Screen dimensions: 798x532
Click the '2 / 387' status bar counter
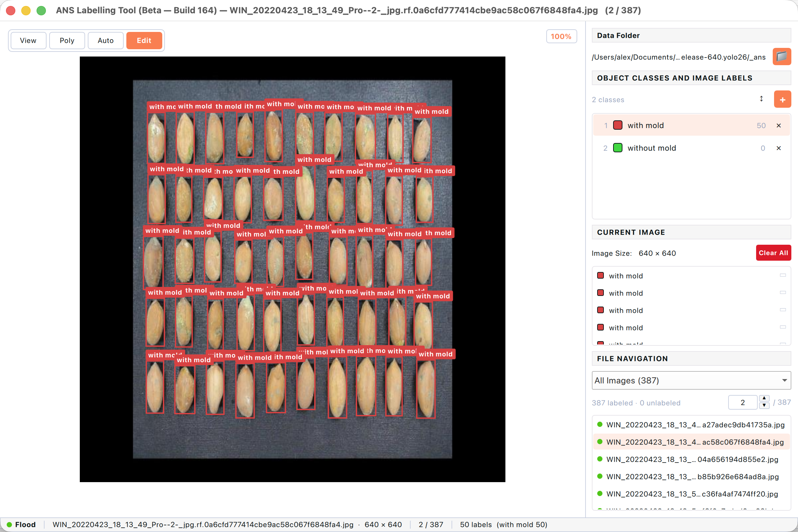click(x=431, y=525)
